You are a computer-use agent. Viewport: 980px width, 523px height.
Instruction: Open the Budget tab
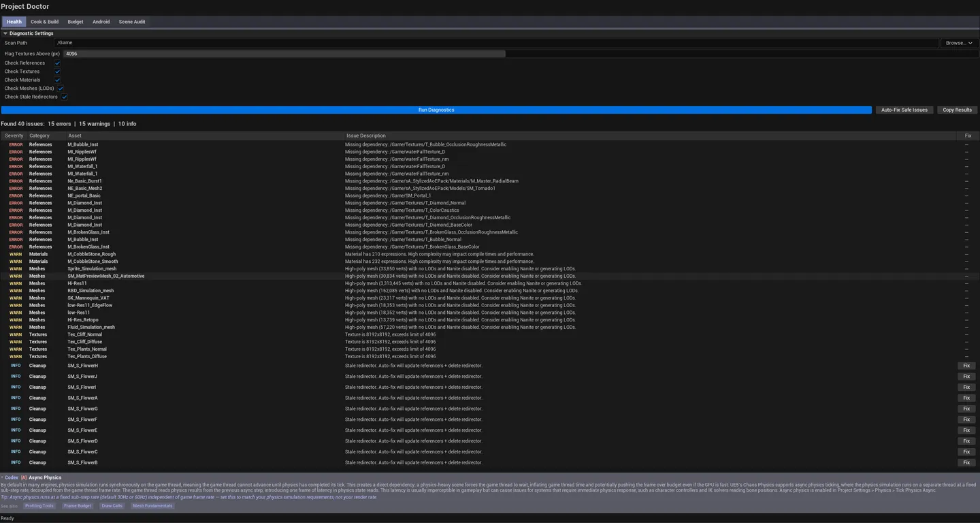(x=76, y=22)
